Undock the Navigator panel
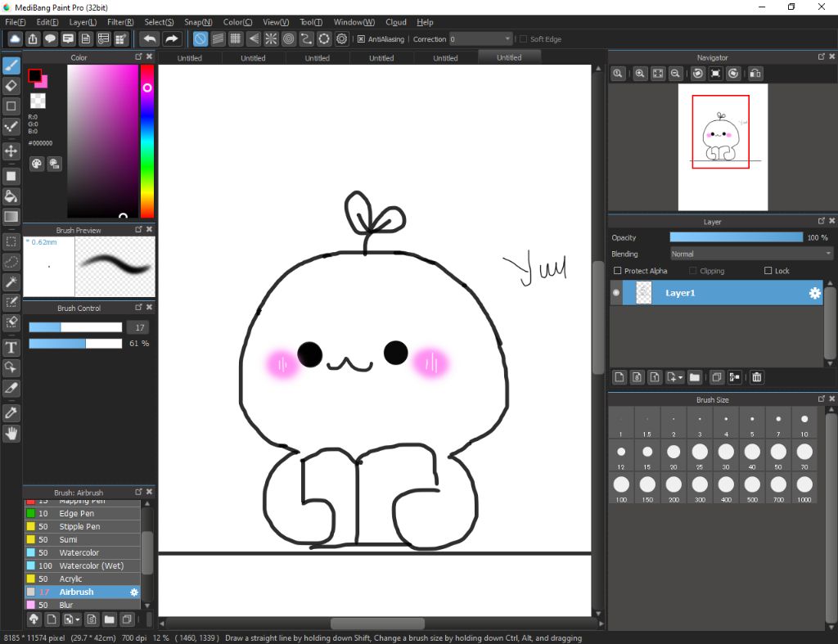838x644 pixels. [821, 56]
